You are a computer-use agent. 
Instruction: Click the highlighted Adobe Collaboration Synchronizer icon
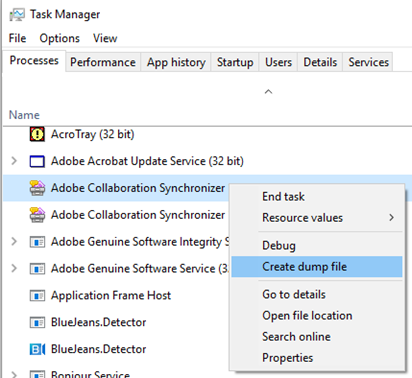37,188
